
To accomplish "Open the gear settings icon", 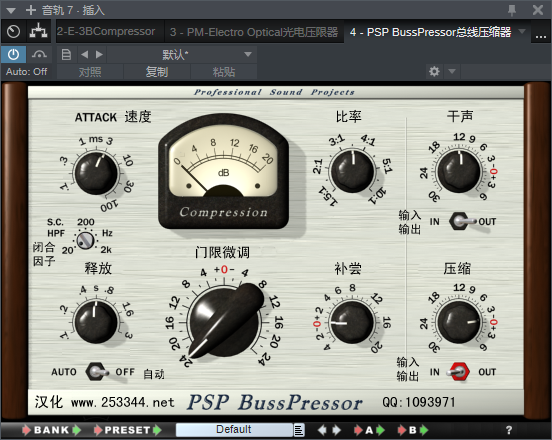I will click(434, 71).
